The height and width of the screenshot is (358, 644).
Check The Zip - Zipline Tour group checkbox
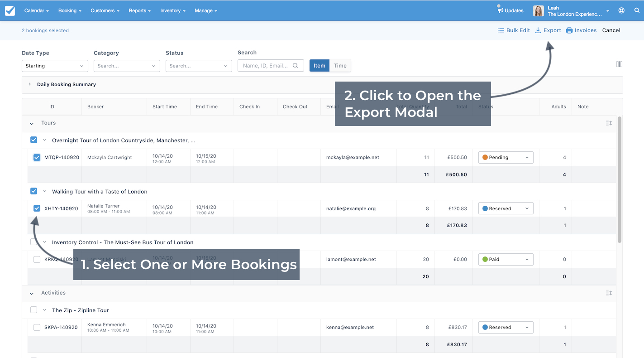(33, 310)
